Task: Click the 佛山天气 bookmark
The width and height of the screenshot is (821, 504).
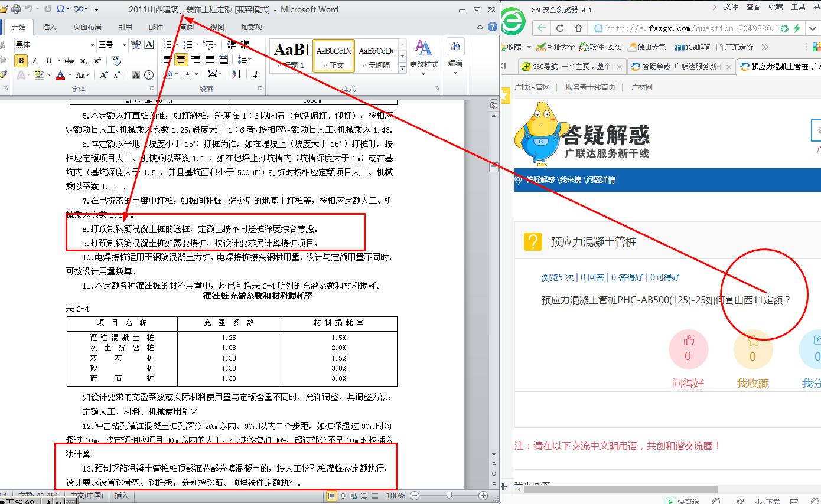Action: tap(646, 47)
